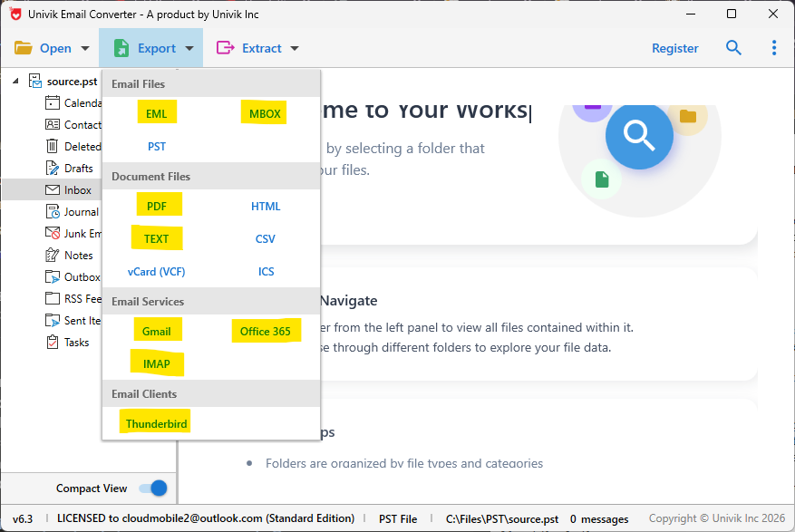Click the Junk Email folder icon
The image size is (795, 532).
click(53, 233)
